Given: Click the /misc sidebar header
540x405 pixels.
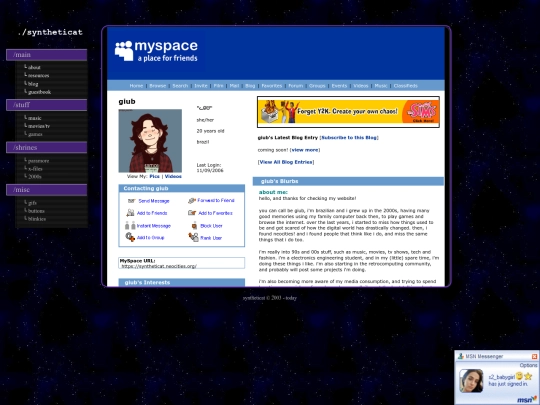Looking at the screenshot, I should [46, 190].
